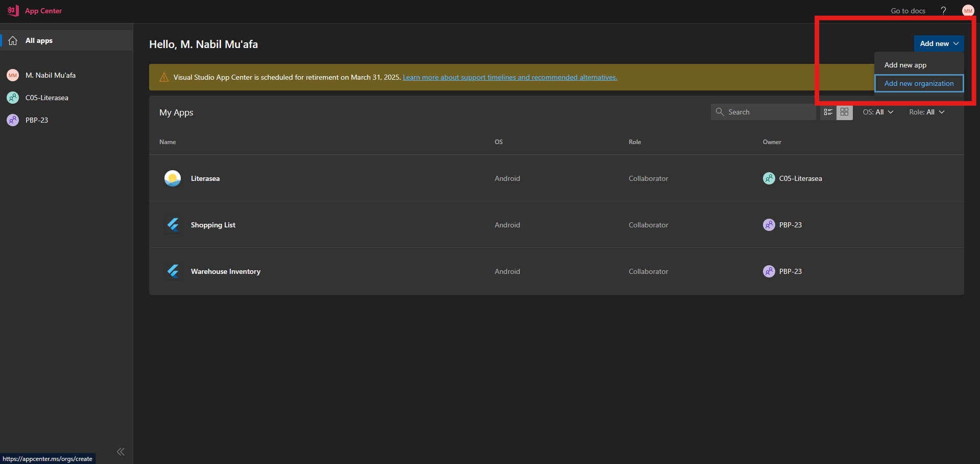Select Add new organization menu item
This screenshot has width=980, height=464.
(x=919, y=83)
